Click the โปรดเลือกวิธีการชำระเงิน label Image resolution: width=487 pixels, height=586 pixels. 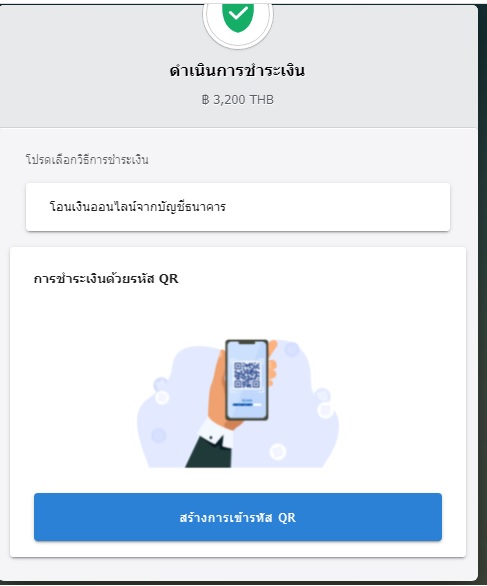coord(87,160)
